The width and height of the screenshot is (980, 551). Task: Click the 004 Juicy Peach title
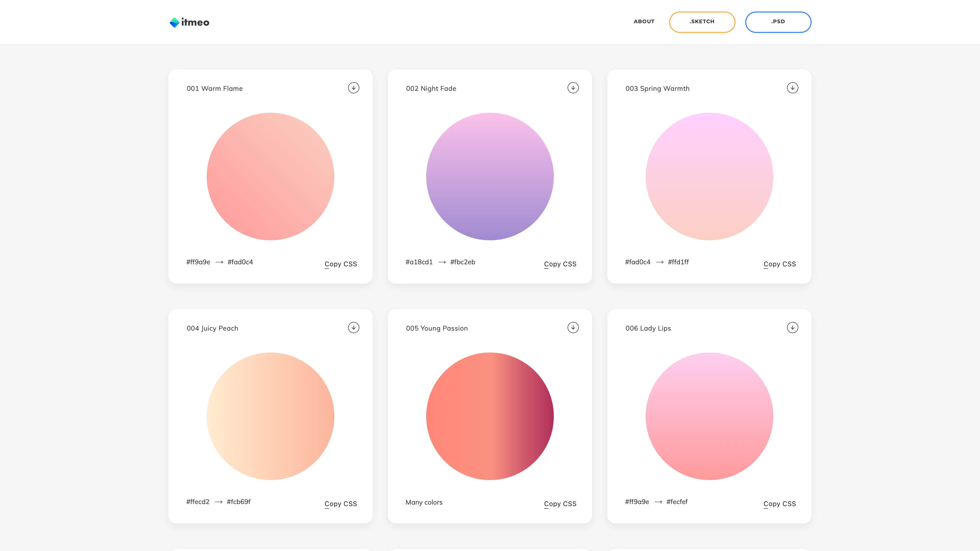(212, 329)
